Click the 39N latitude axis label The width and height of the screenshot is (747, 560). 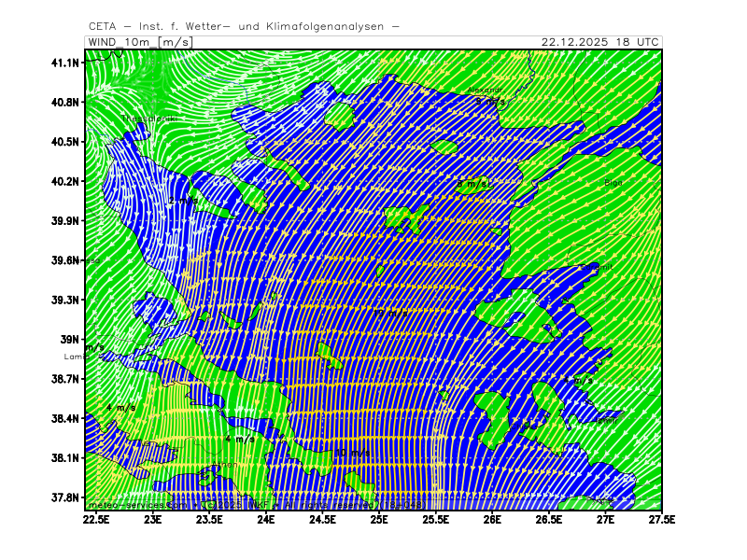(70, 340)
